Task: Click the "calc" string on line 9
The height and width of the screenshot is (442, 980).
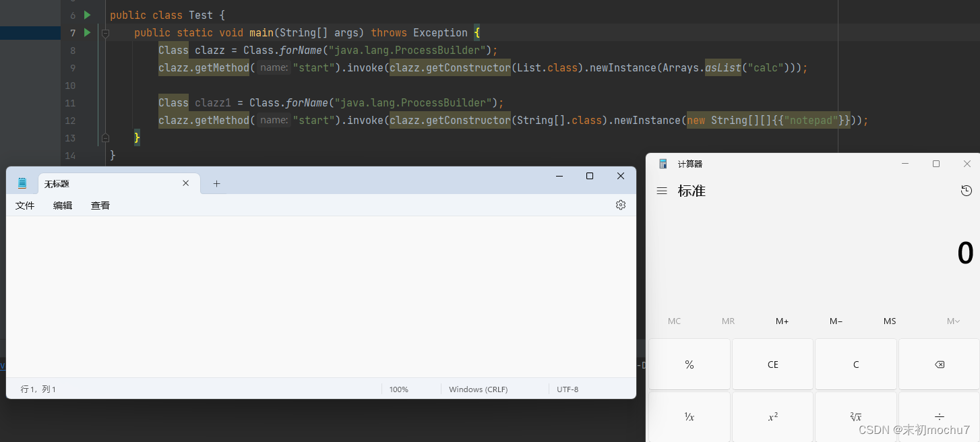Action: (x=764, y=67)
